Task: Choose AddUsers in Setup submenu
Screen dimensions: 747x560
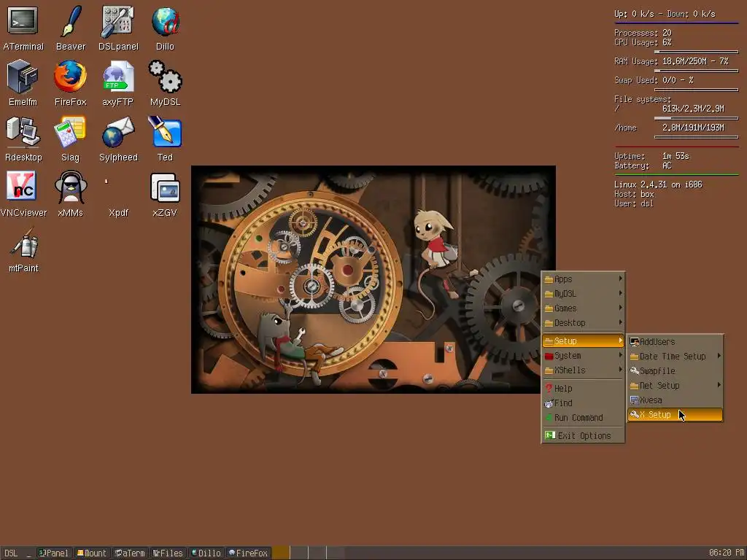Action: coord(675,342)
